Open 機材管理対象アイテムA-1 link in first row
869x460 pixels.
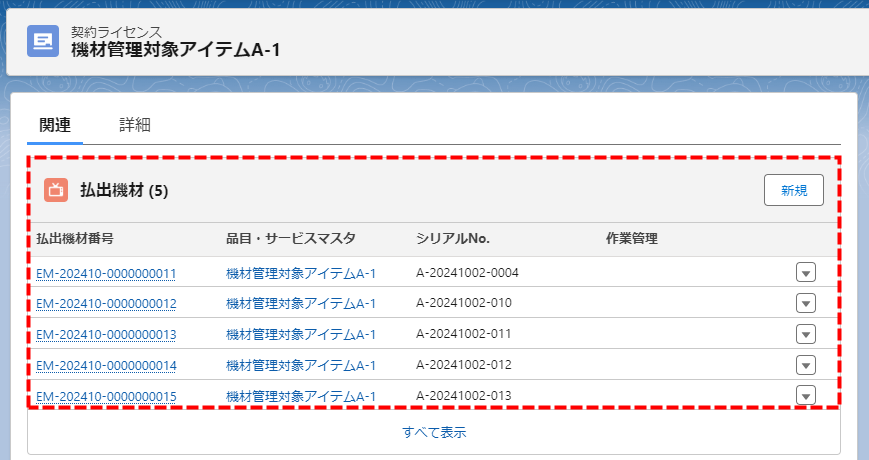pyautogui.click(x=301, y=273)
